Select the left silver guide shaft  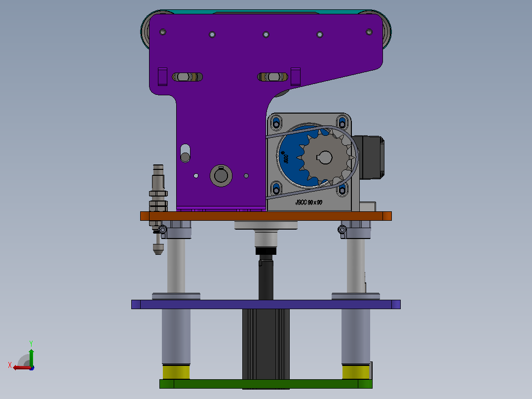pyautogui.click(x=176, y=265)
